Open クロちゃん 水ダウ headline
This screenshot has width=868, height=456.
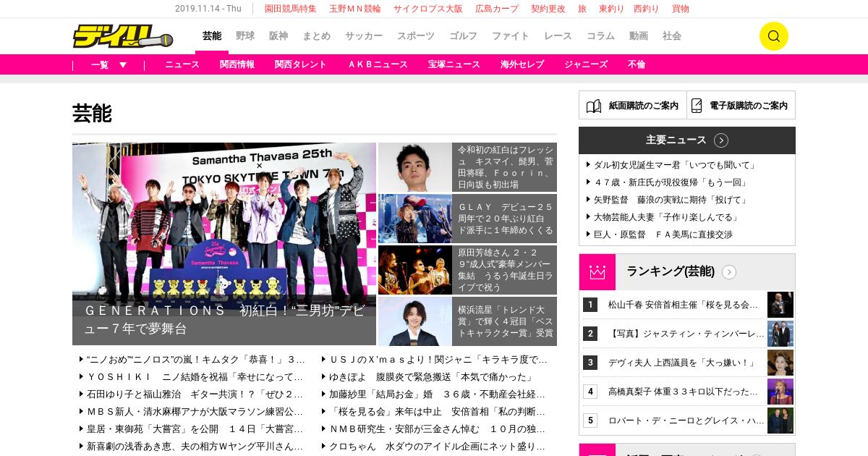point(438,447)
